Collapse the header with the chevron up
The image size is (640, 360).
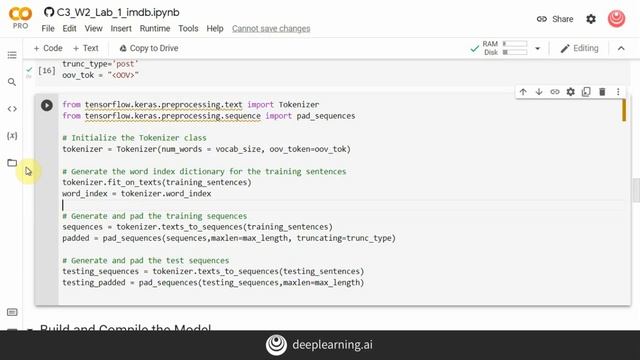pos(621,48)
